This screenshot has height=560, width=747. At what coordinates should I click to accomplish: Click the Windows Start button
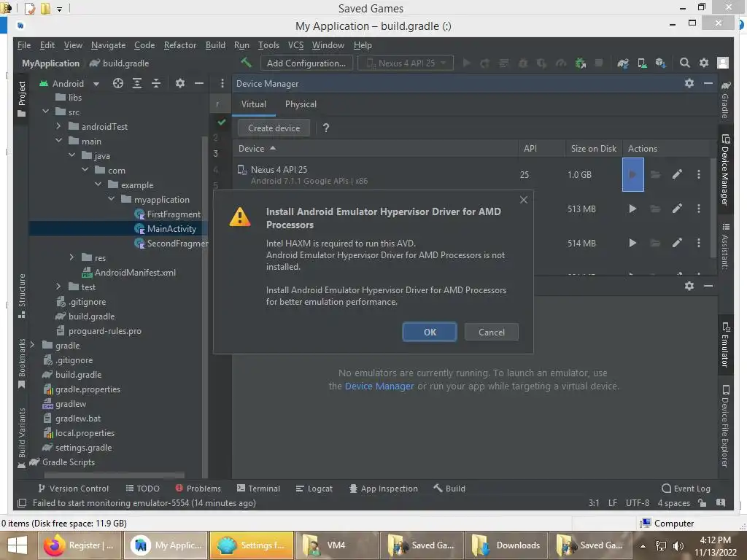[18, 545]
